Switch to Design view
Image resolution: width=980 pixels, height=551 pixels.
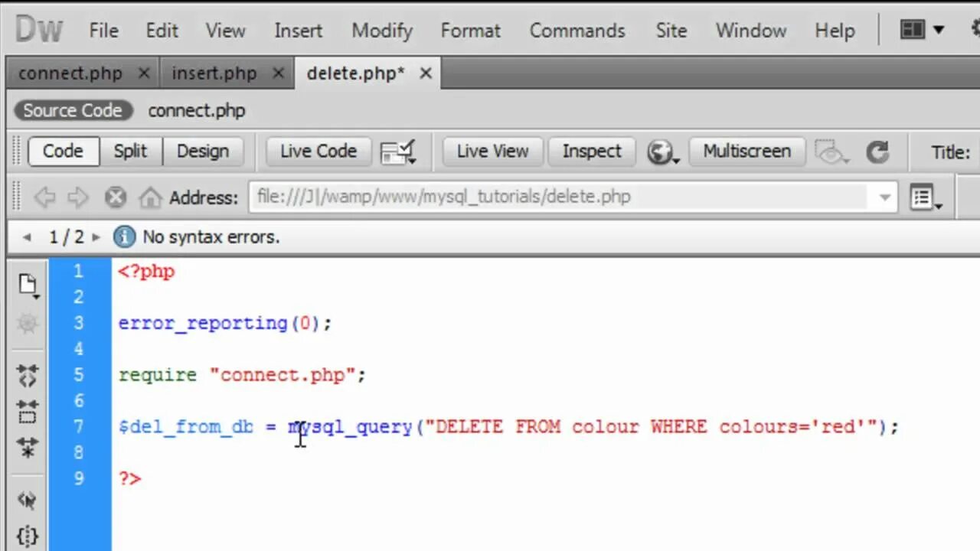tap(203, 151)
